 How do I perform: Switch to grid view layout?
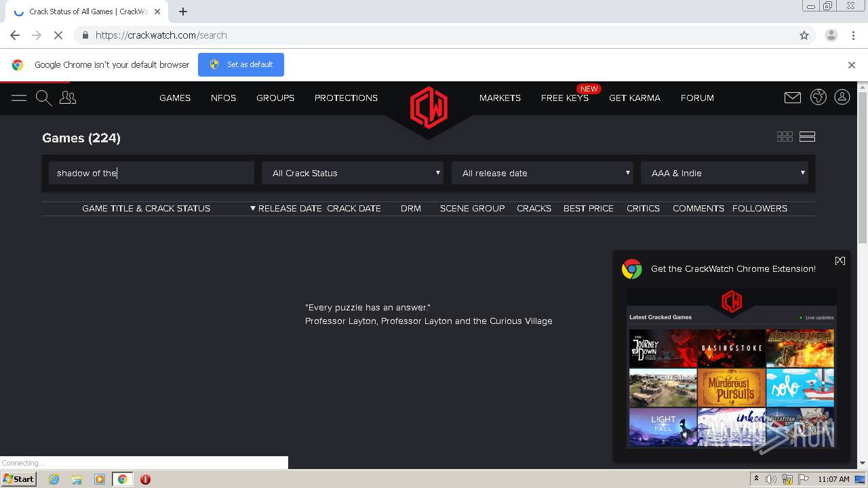coord(785,136)
